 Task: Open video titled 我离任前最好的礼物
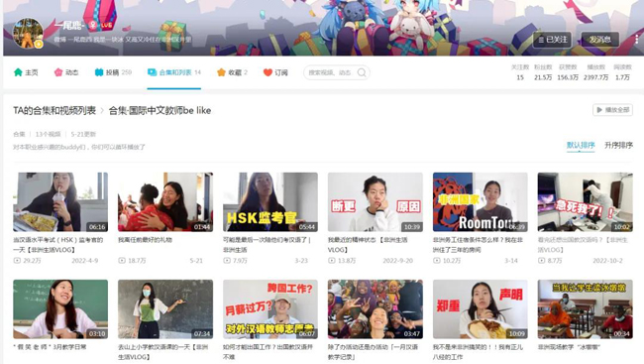(x=145, y=240)
